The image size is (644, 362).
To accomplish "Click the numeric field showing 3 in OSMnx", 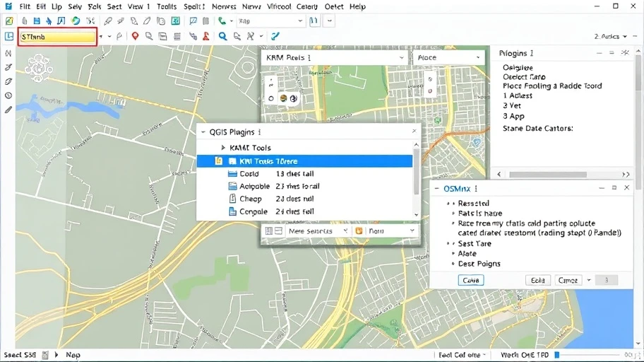I will 606,280.
